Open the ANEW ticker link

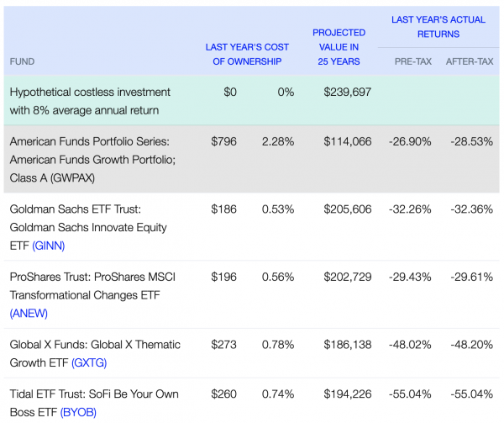point(29,314)
